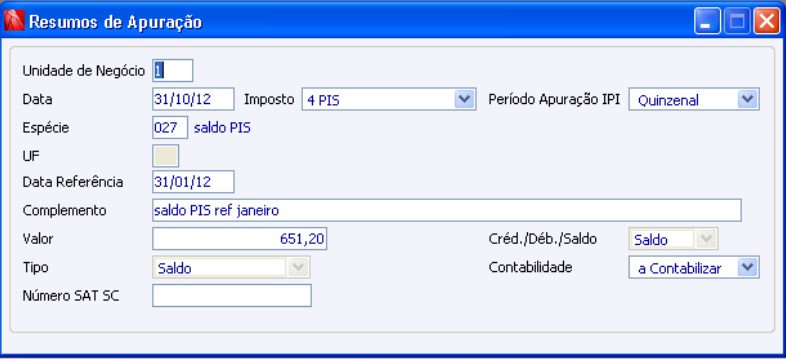Click the 'Valor' label
This screenshot has width=786, height=360.
point(38,239)
